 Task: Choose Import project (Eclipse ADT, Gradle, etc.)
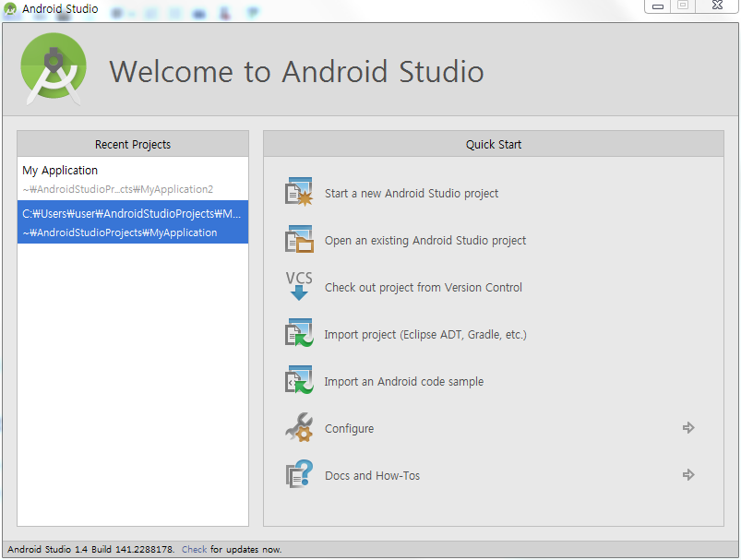click(424, 335)
